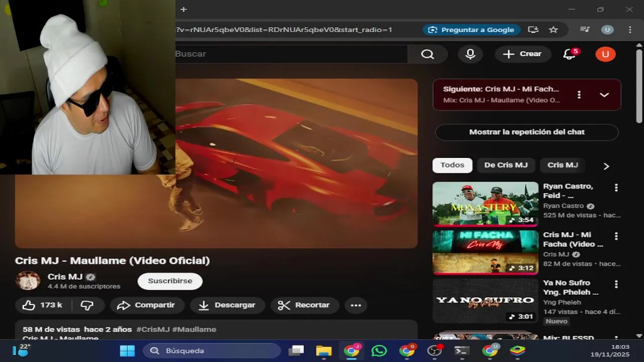
Task: Open BlueStacks from taskbar
Action: pyautogui.click(x=517, y=350)
